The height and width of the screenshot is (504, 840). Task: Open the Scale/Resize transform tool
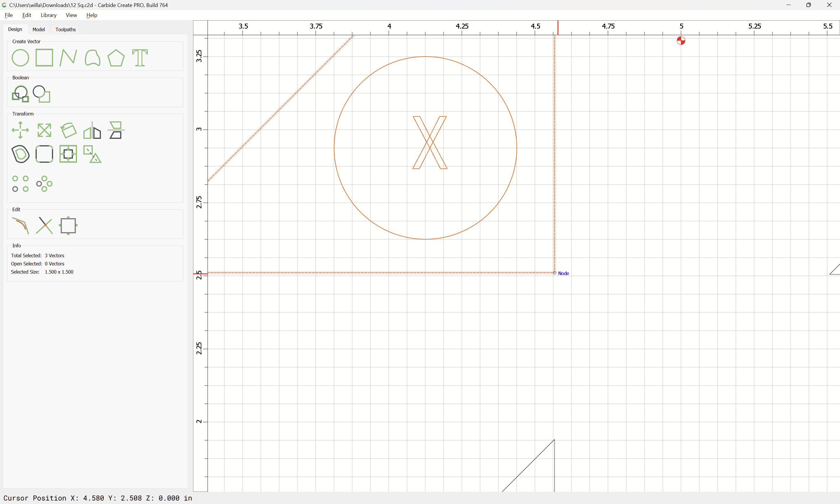point(44,130)
